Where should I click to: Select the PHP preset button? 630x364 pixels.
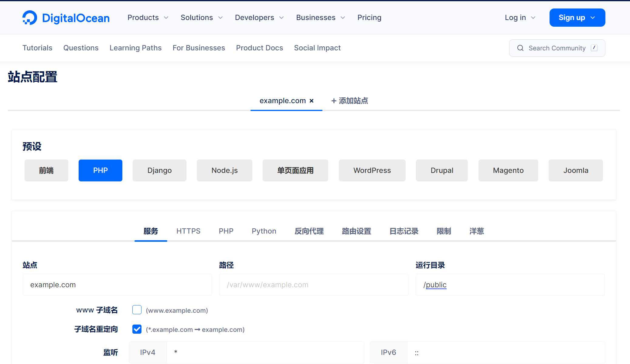coord(100,170)
